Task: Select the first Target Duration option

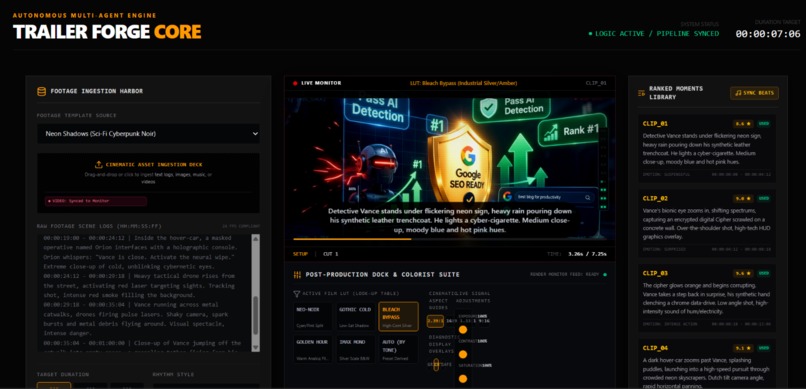Action: (54, 385)
